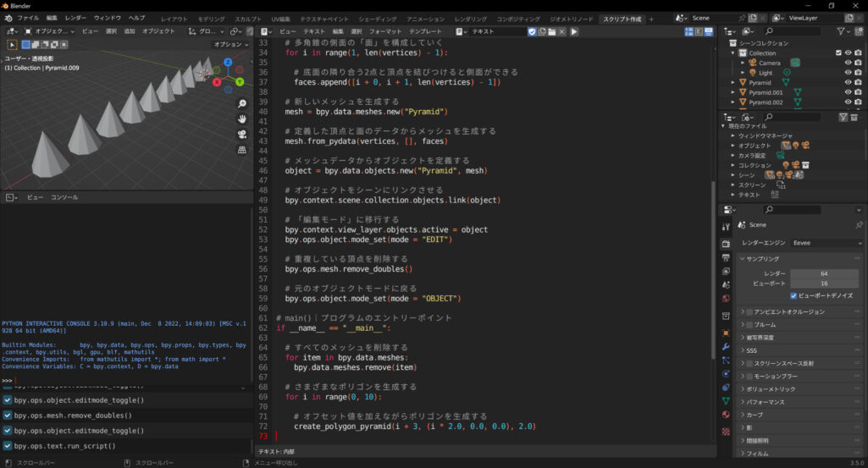868x468 pixels.
Task: Expand the Volumetrics panel
Action: click(800, 389)
